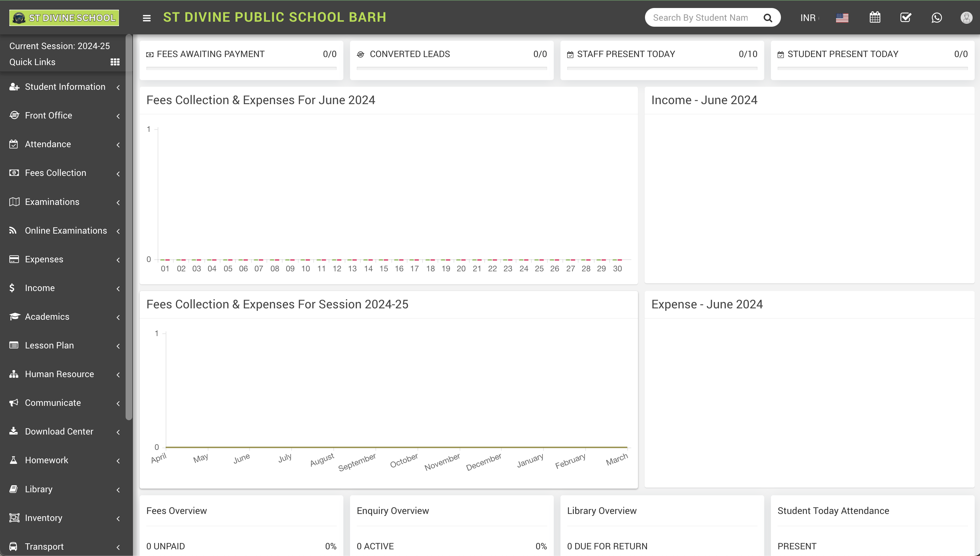Click the ST Divine Public School Barh title
Viewport: 980px width, 556px height.
[275, 17]
